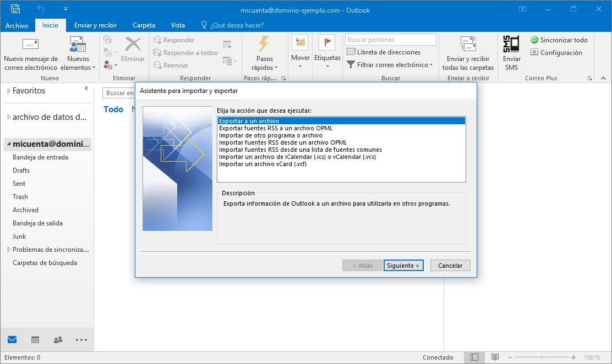Open Pasos rápidos lightning icon
The width and height of the screenshot is (612, 364).
(x=264, y=43)
